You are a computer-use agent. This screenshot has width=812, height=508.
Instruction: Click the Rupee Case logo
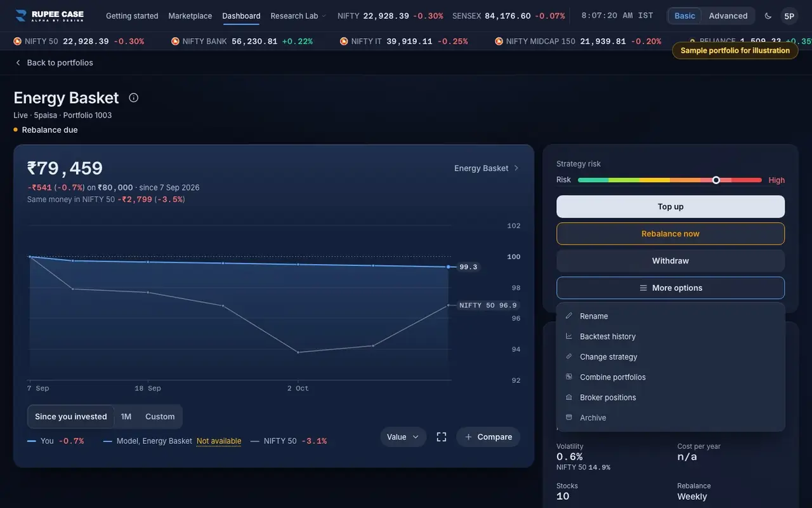(x=49, y=16)
